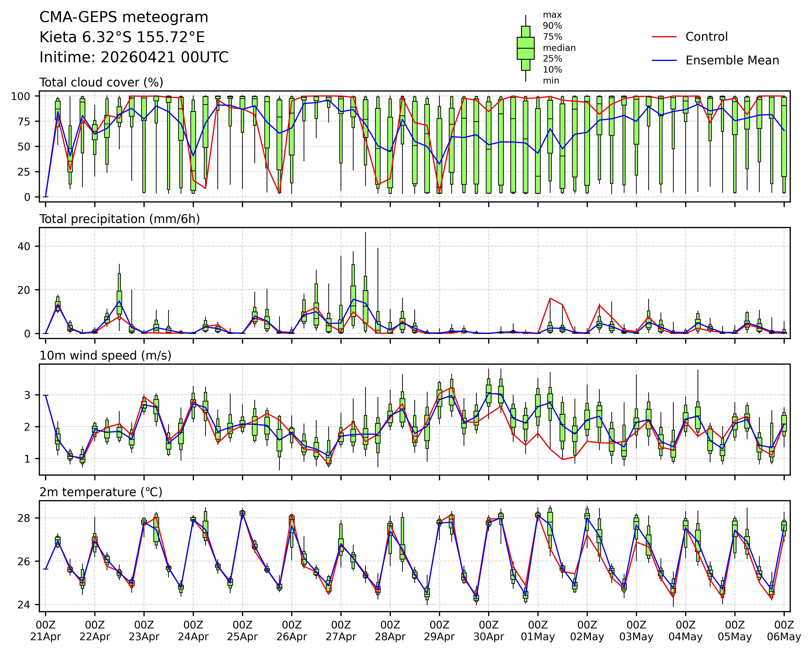Click the green box-plot legend symbol
This screenshot has height=653, width=812.
click(525, 48)
